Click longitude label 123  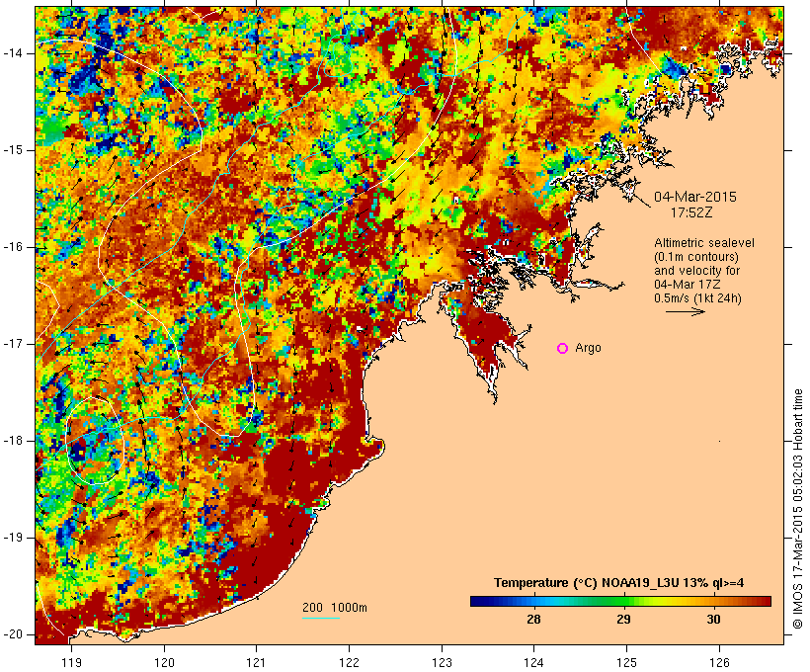[442, 662]
